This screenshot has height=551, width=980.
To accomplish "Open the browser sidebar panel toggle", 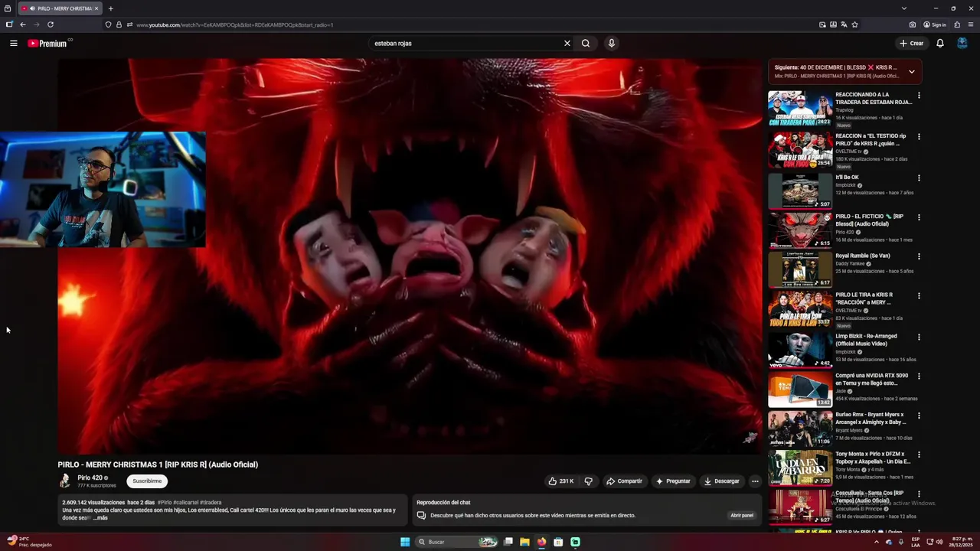I will point(9,24).
